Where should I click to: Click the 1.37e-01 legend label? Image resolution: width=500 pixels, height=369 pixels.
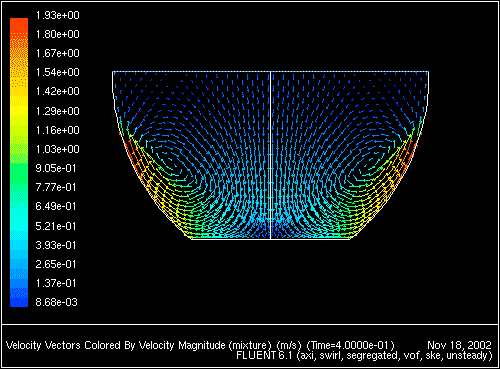(56, 283)
